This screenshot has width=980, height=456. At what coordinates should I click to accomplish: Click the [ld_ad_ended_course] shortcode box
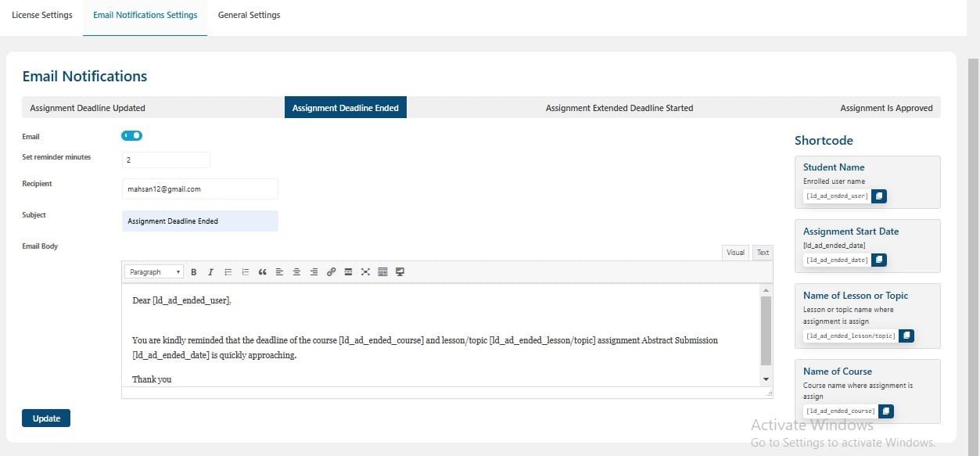point(840,411)
